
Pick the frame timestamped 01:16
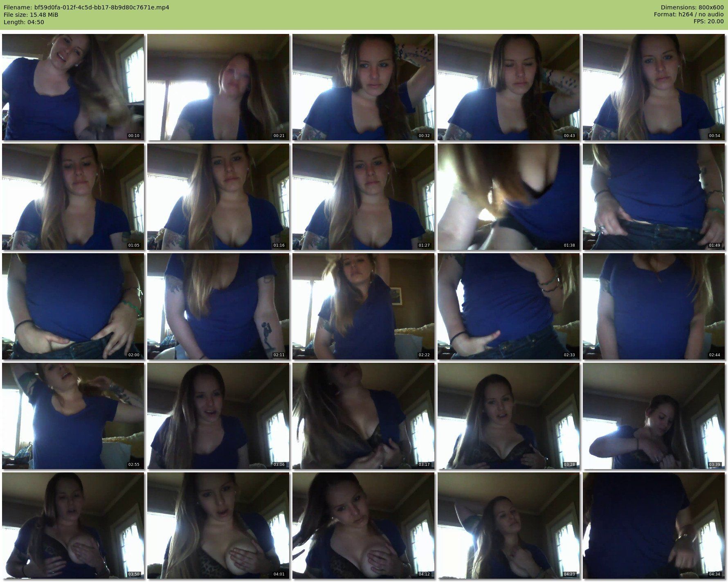pos(218,197)
